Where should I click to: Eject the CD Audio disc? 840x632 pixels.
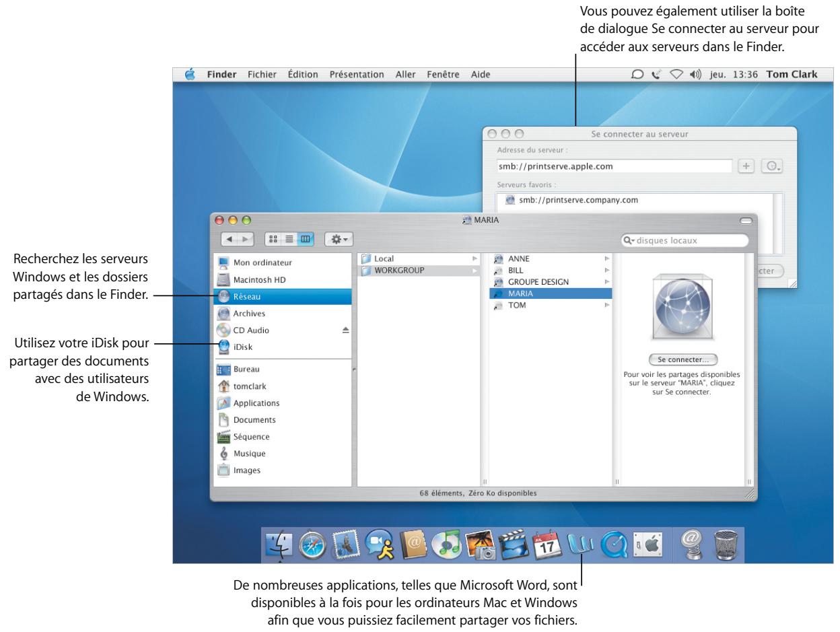coord(346,330)
